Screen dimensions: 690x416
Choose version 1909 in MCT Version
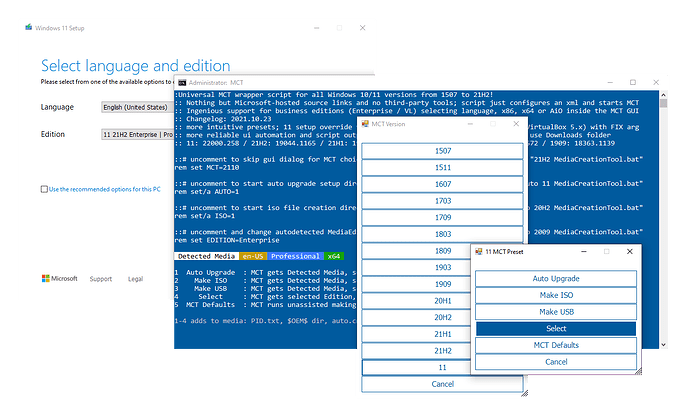tap(416, 284)
